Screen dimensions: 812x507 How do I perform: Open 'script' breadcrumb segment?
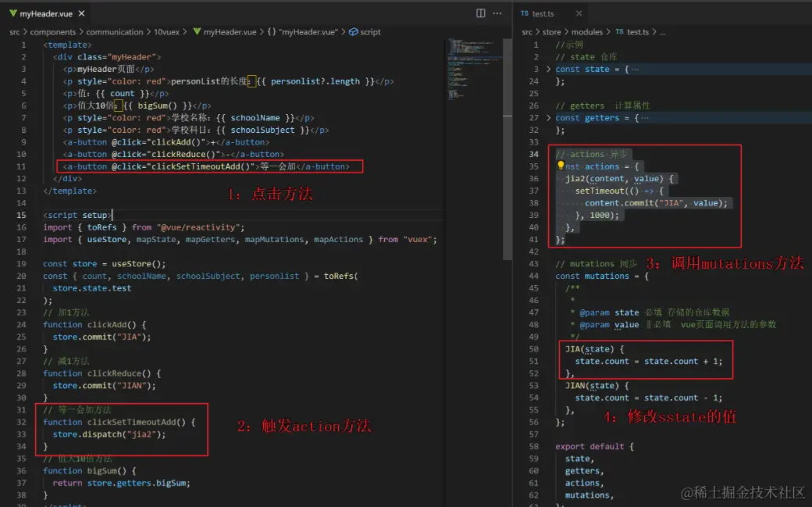point(370,32)
